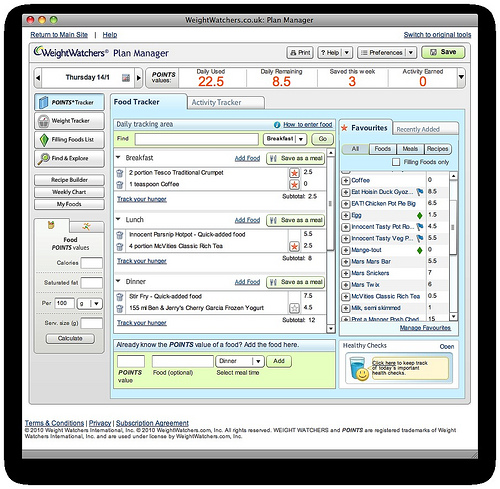Filter favourites by Recipes
Image resolution: width=500 pixels, height=489 pixels.
point(438,149)
